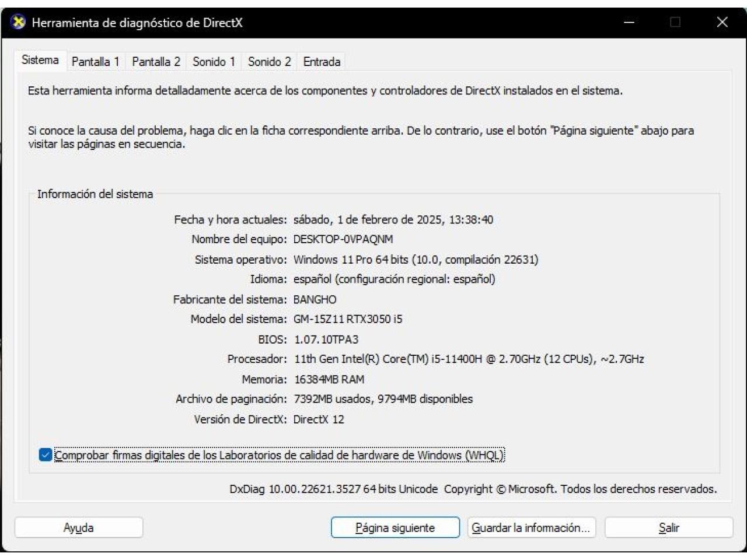
Task: Click the greyed-out maximize window button
Action: point(675,23)
